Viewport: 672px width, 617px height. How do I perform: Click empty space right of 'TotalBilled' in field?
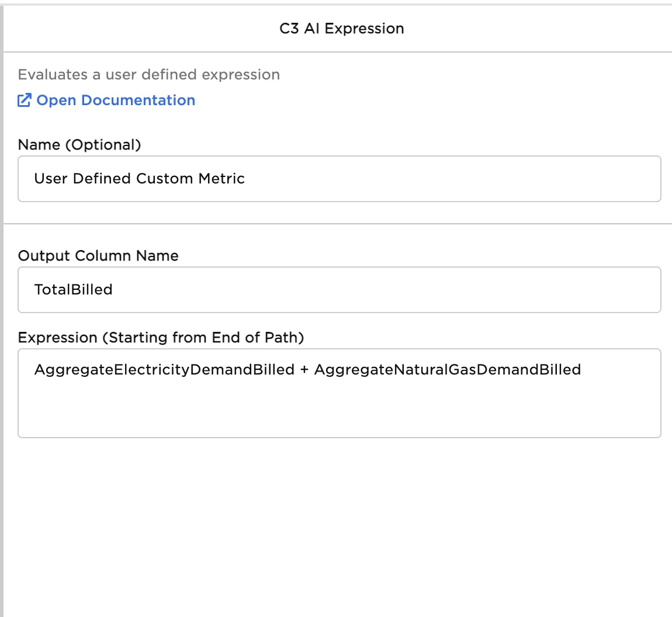[x=380, y=290]
